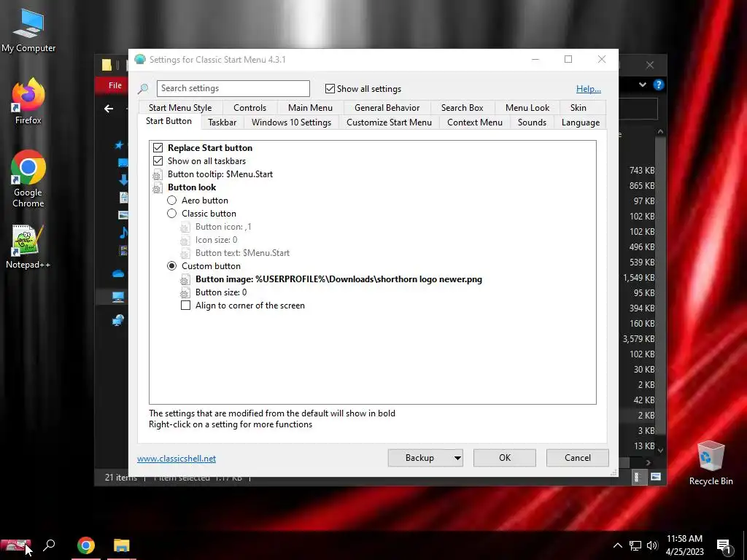Open File Explorer from the taskbar
The height and width of the screenshot is (560, 747).
[122, 545]
